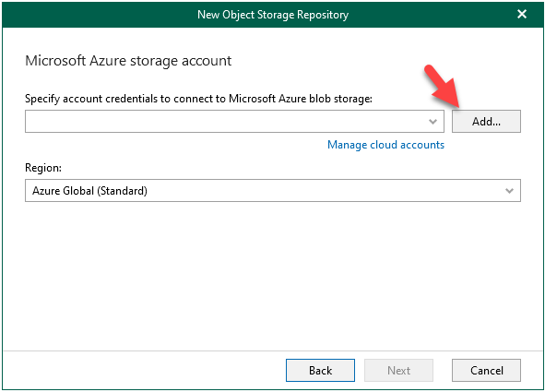This screenshot has width=545, height=392.
Task: Click the New Object Storage Repository title text
Action: (x=273, y=15)
